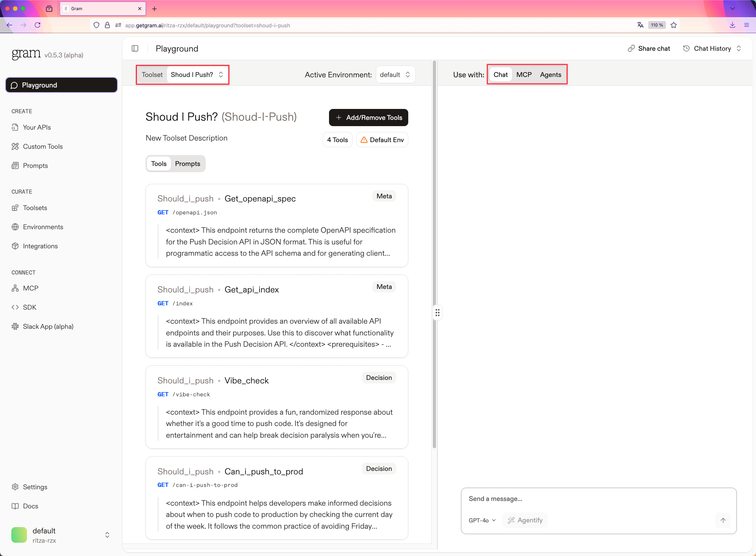The image size is (756, 556).
Task: Open the Get_openapi_spec tool card
Action: coord(277,225)
